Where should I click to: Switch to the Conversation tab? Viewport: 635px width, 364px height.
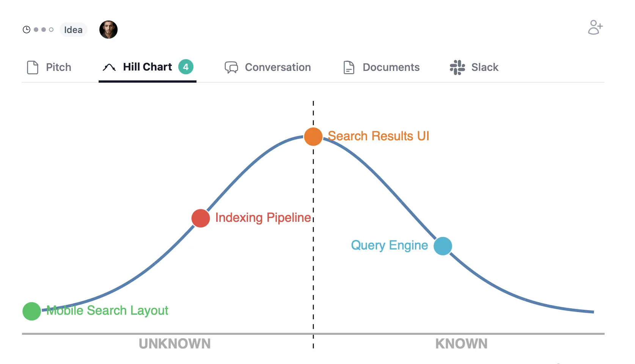[x=278, y=67]
